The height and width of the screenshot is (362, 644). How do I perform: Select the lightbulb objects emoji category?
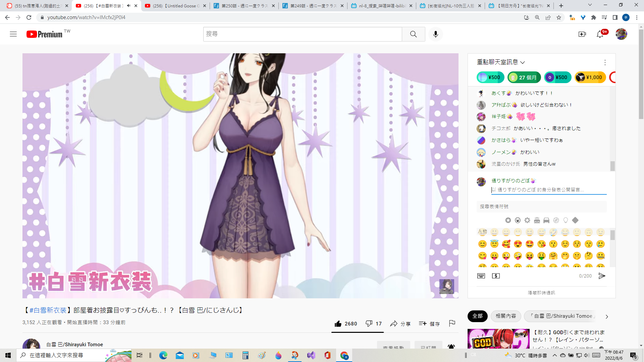tap(566, 220)
